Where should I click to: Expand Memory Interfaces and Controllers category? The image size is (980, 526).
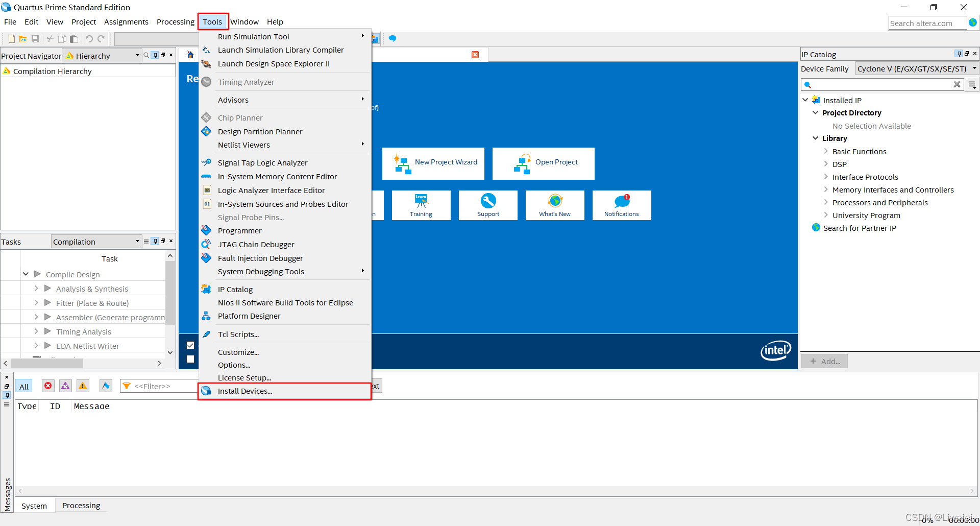coord(826,189)
